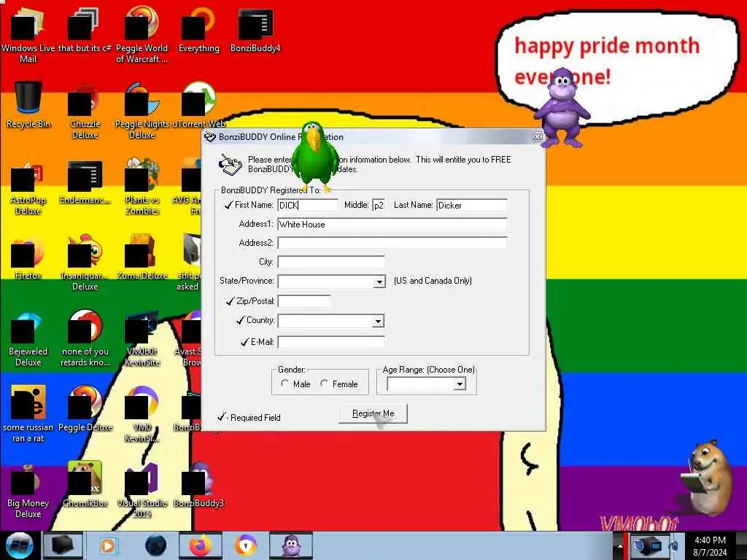
Task: Open VM0b0t KevinSite desktop icon
Action: [142, 338]
